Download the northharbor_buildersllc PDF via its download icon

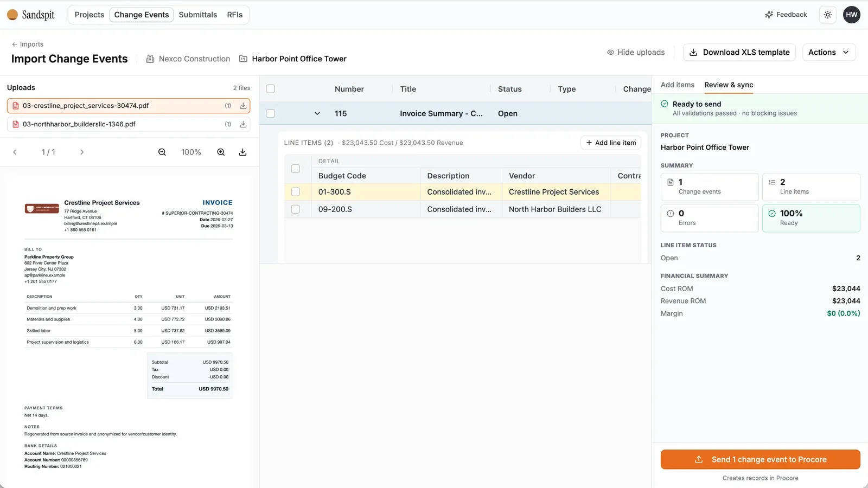pyautogui.click(x=243, y=124)
